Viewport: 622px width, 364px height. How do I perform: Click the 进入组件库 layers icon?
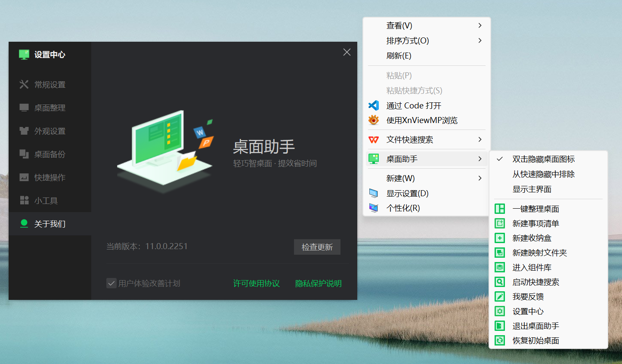[x=500, y=268]
